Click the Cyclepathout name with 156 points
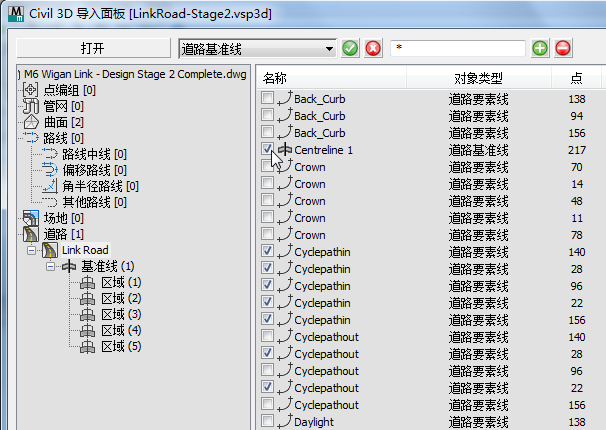This screenshot has width=606, height=430. tap(327, 405)
